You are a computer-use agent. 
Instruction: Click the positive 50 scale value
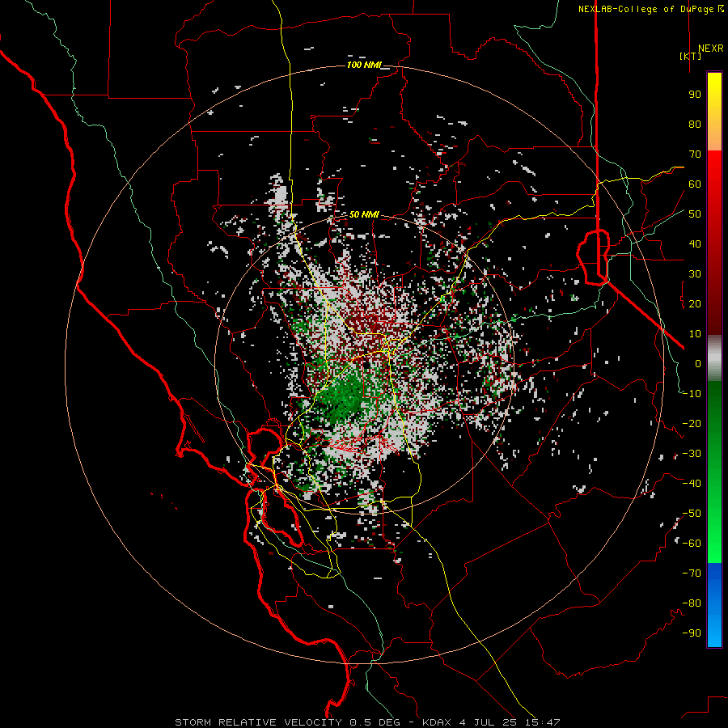[695, 214]
